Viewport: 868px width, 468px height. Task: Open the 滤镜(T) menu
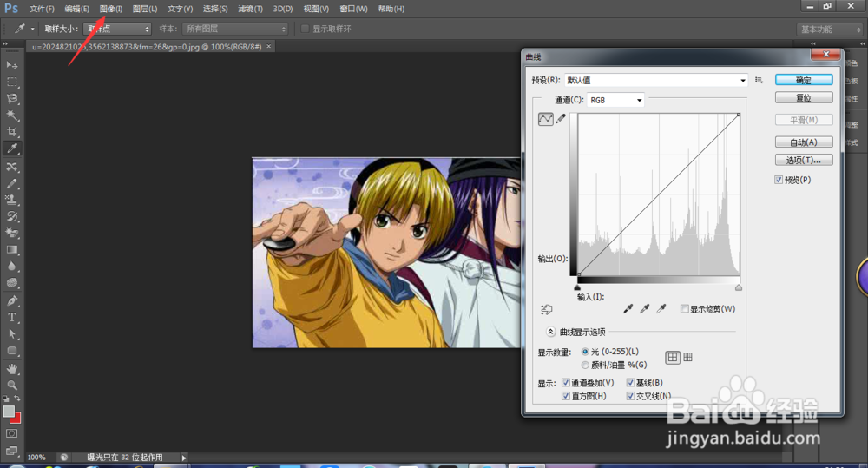[250, 9]
